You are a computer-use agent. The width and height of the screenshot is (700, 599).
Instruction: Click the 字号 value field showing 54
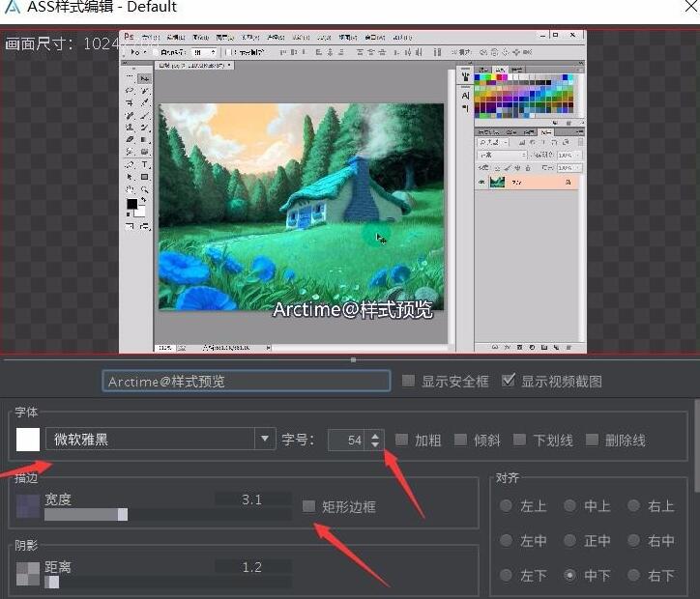(347, 441)
